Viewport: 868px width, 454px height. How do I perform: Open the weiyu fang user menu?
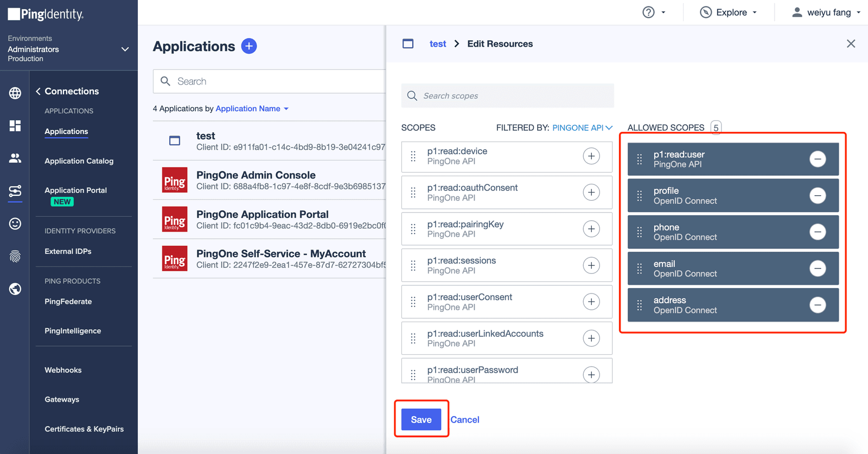pos(826,12)
